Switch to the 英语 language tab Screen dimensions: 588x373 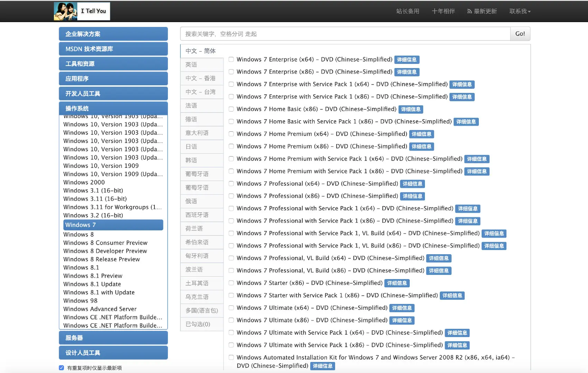pyautogui.click(x=202, y=65)
